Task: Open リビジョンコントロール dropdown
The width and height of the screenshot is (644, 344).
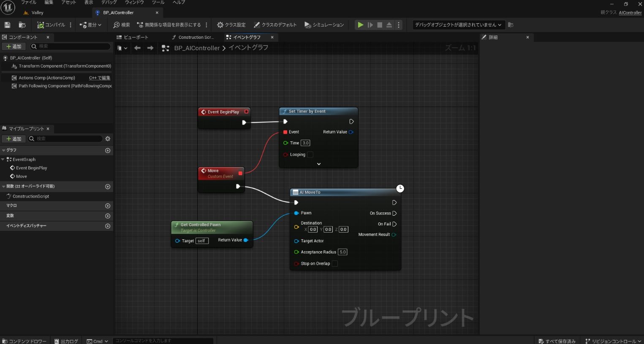Action: (x=613, y=341)
